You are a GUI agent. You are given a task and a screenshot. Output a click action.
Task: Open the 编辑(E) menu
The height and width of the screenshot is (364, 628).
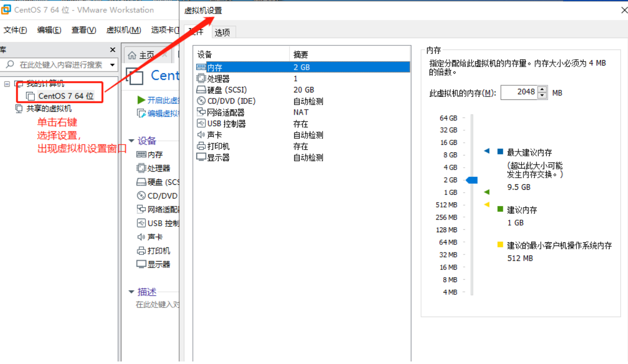(49, 30)
